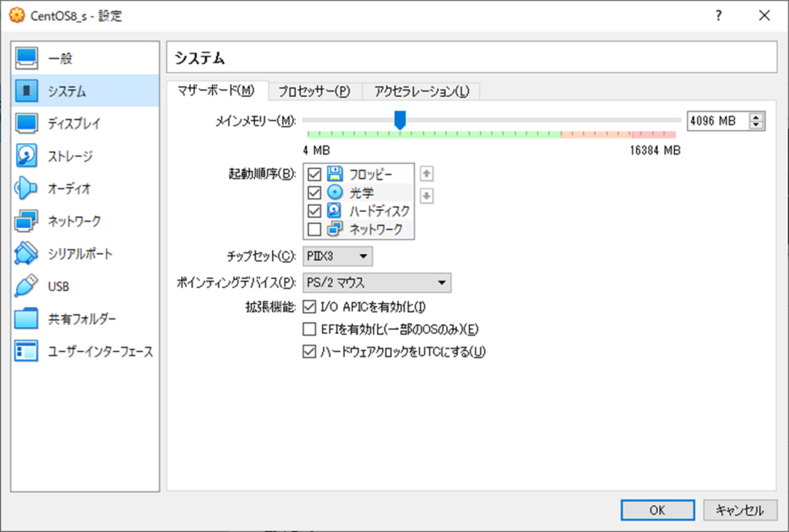Uncheck 光学 boot checkbox
Screen dimensions: 789x532
click(314, 192)
